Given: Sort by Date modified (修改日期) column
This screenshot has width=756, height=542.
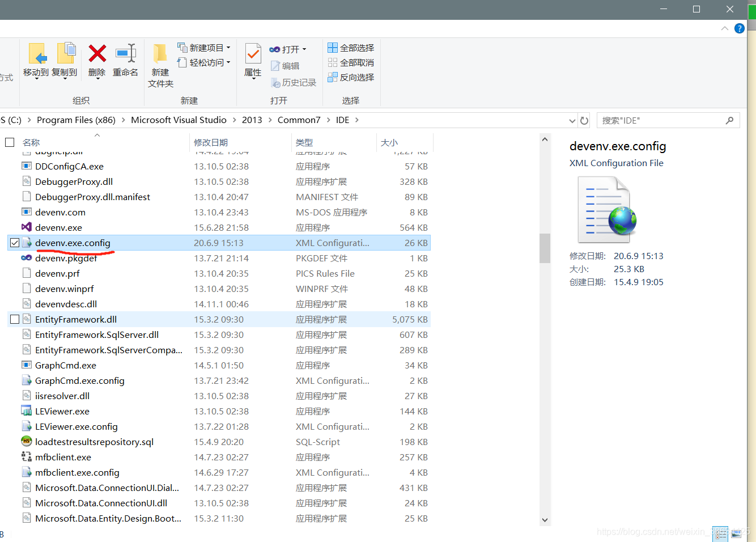Looking at the screenshot, I should pos(211,142).
